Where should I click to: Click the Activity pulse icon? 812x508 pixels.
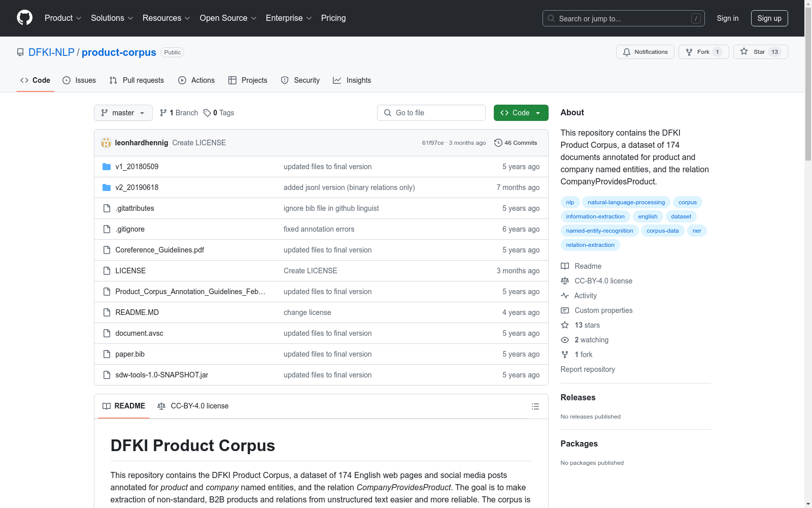pos(565,296)
